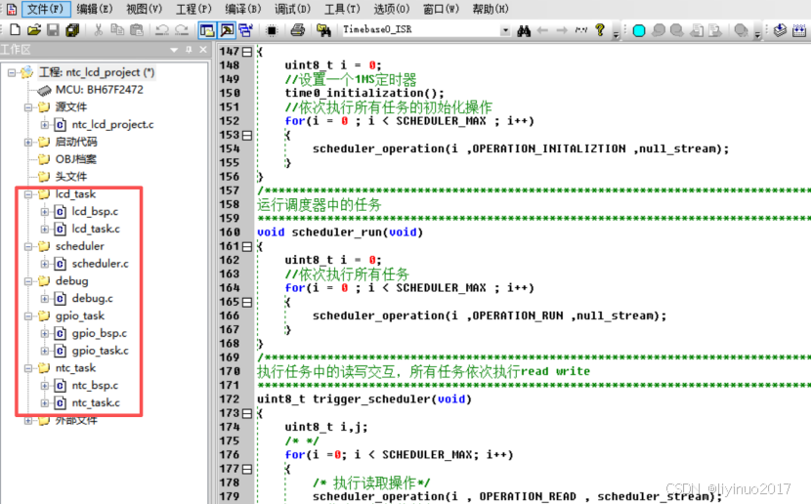Collapse code fold at line 173

point(247,413)
